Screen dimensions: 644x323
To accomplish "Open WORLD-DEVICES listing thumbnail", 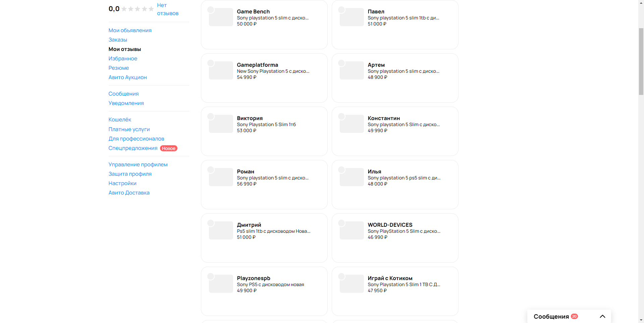I will (x=352, y=230).
